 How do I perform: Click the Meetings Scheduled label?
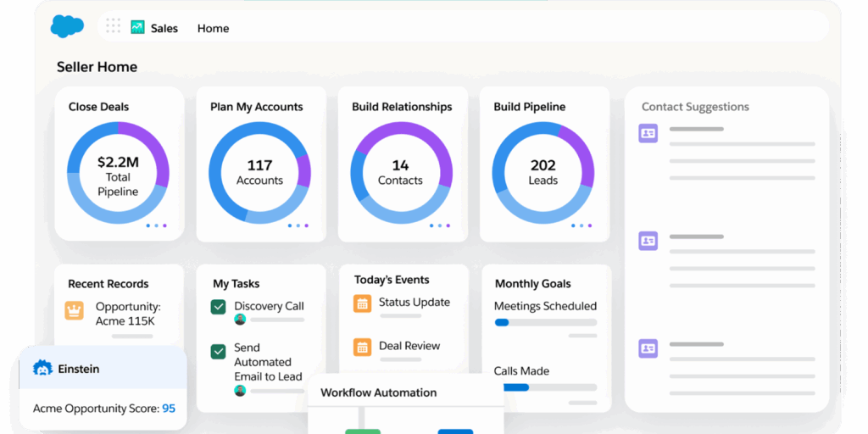click(x=545, y=306)
